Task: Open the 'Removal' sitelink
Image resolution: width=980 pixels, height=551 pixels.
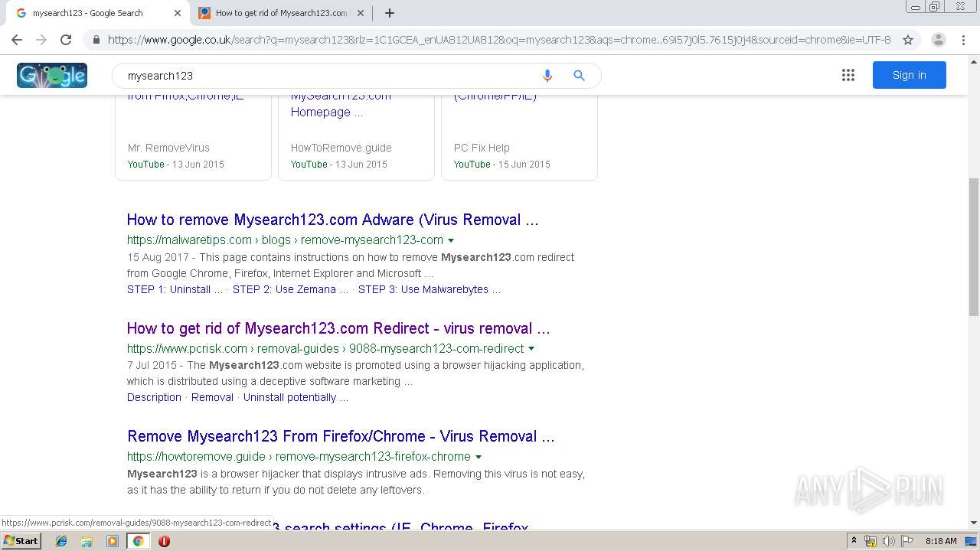Action: [x=212, y=397]
